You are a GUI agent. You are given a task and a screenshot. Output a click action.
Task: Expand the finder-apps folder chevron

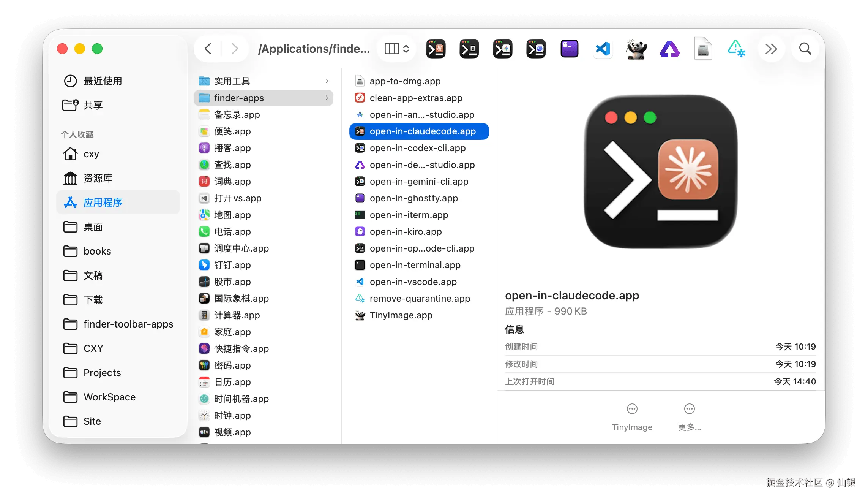(327, 98)
